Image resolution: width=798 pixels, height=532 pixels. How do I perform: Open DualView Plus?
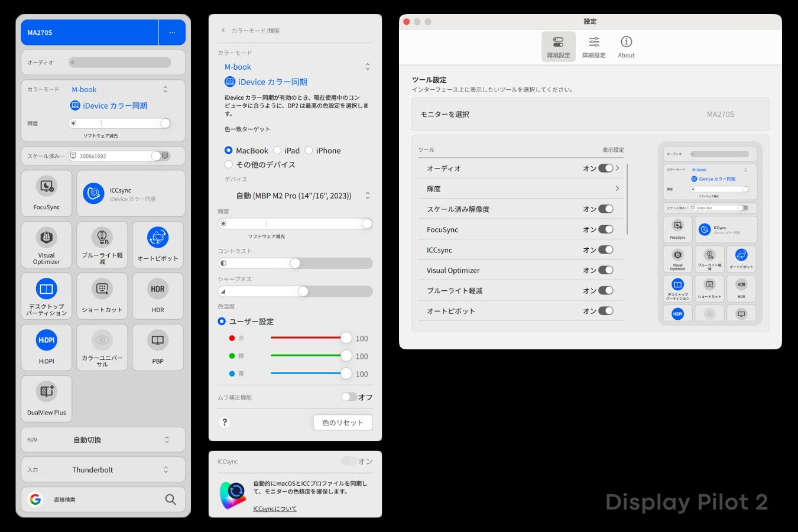click(46, 398)
